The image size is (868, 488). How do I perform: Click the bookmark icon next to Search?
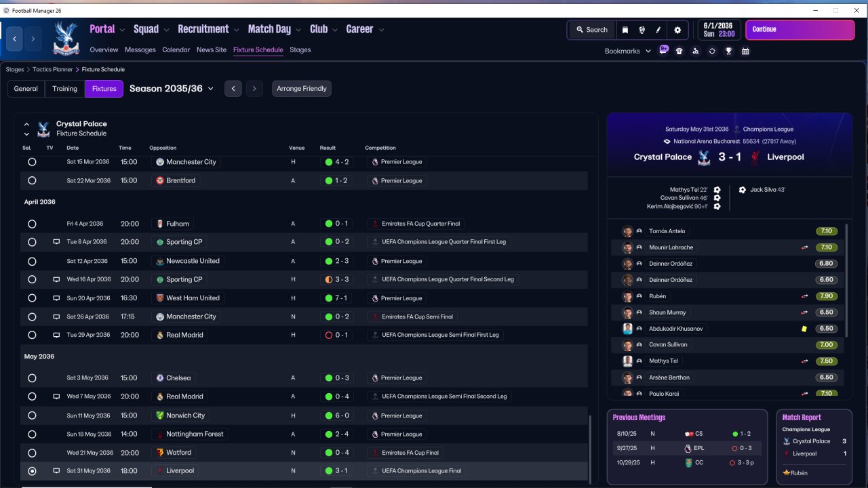(625, 30)
